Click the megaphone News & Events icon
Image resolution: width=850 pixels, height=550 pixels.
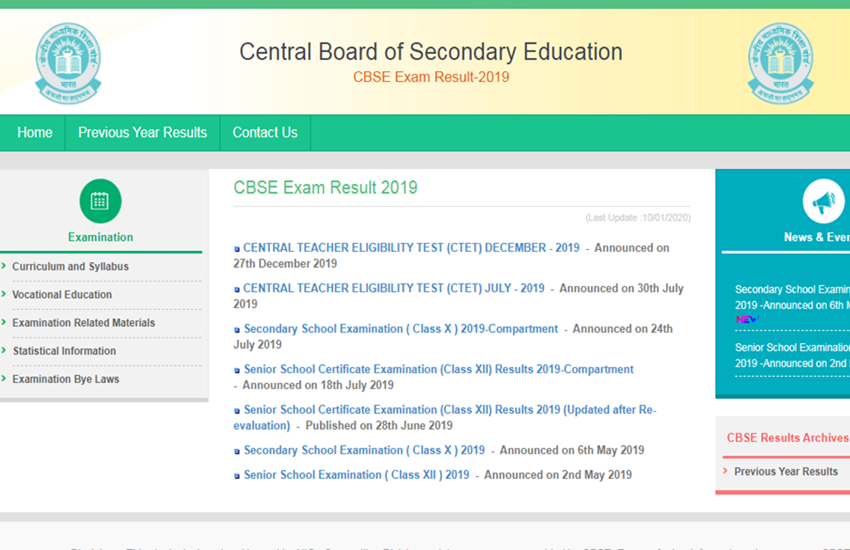[823, 203]
